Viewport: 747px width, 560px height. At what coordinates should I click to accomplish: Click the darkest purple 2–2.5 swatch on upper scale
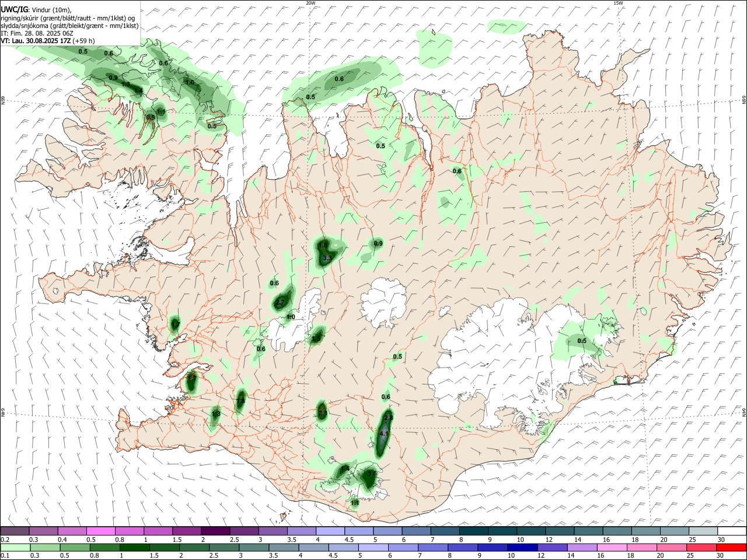pos(215,531)
